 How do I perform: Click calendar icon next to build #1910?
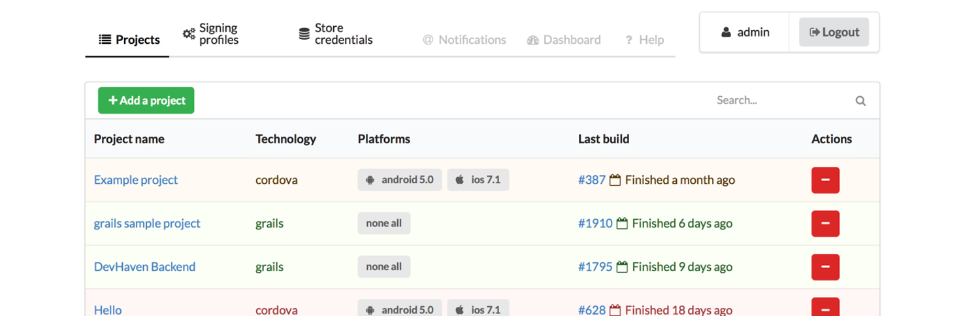pyautogui.click(x=622, y=224)
